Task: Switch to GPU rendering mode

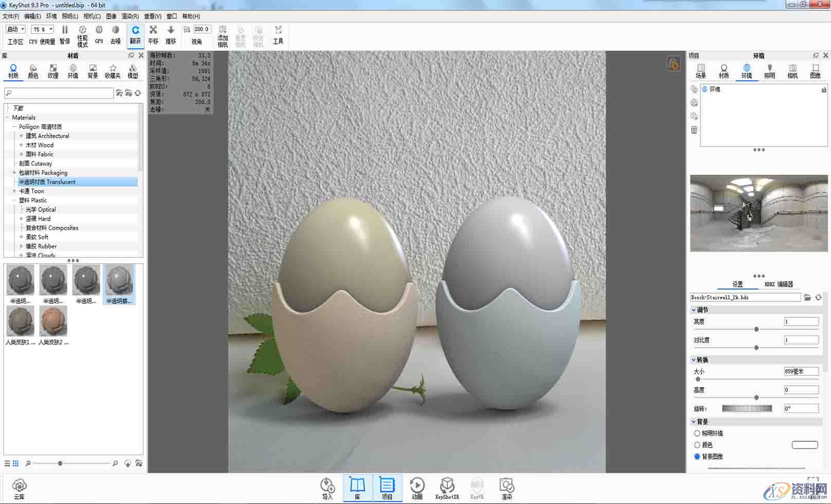Action: [98, 34]
